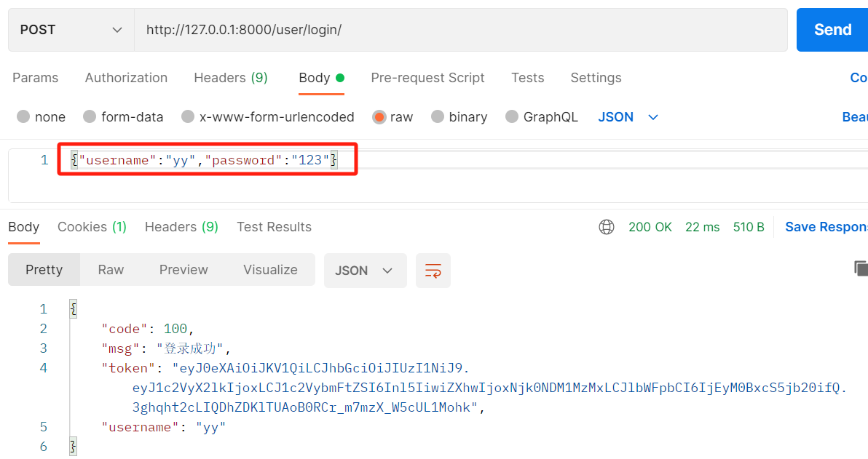Switch to Preview response view

[x=184, y=270]
